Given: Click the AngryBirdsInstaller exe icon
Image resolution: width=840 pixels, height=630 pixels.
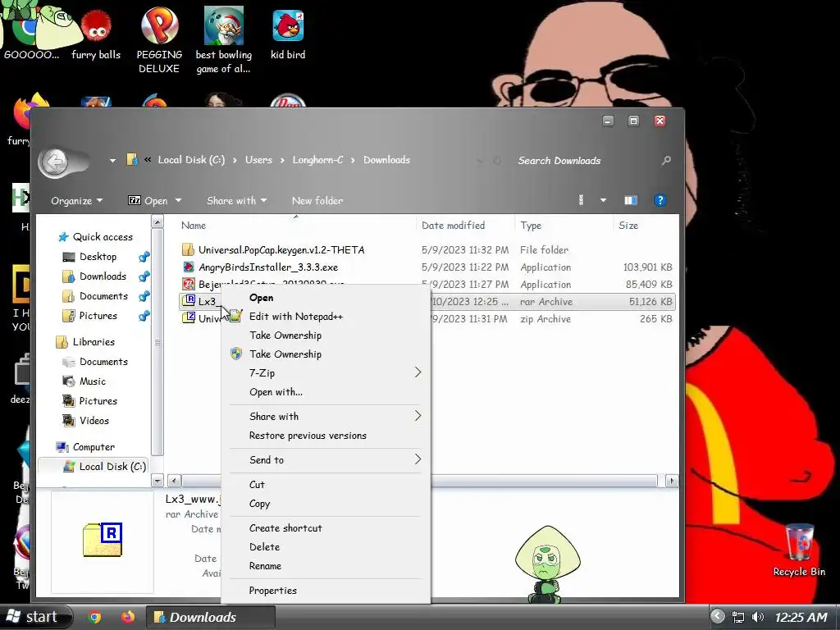Looking at the screenshot, I should coord(188,267).
